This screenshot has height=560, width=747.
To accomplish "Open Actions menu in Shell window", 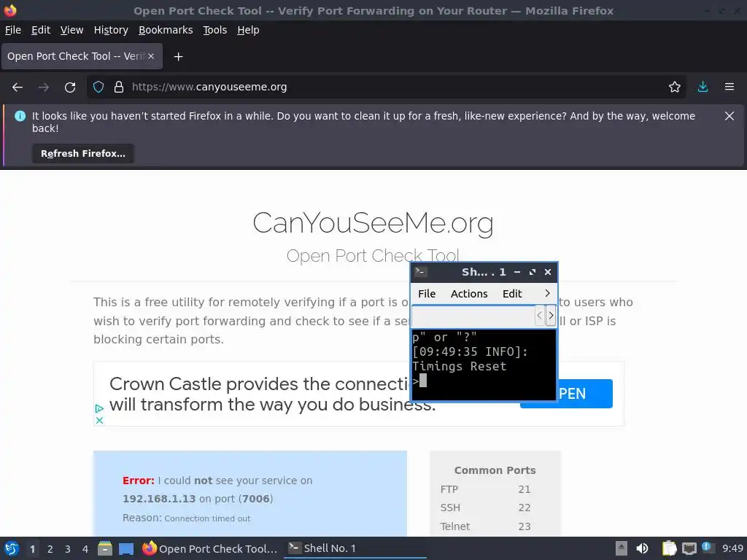I will (469, 294).
